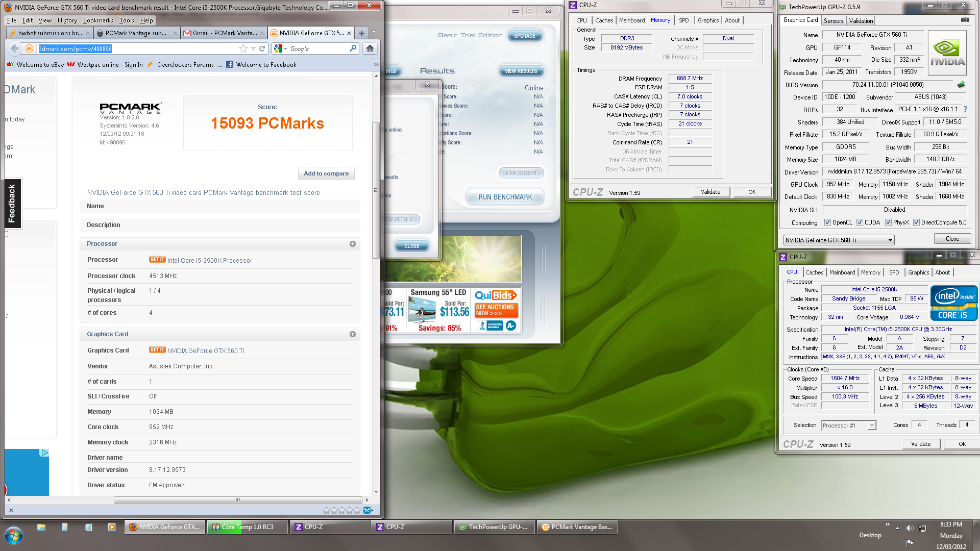Collapse the Graphics Card section on the results page

pyautogui.click(x=352, y=334)
